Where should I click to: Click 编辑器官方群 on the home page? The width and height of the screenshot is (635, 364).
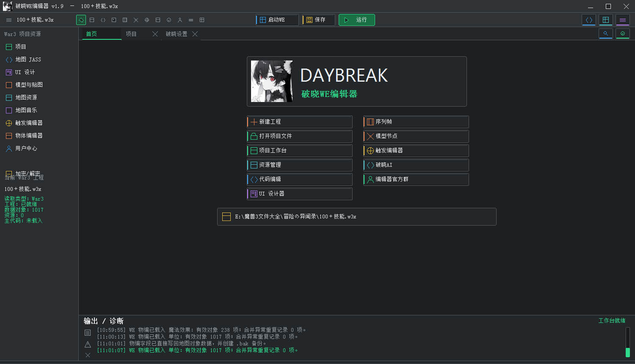tap(416, 179)
